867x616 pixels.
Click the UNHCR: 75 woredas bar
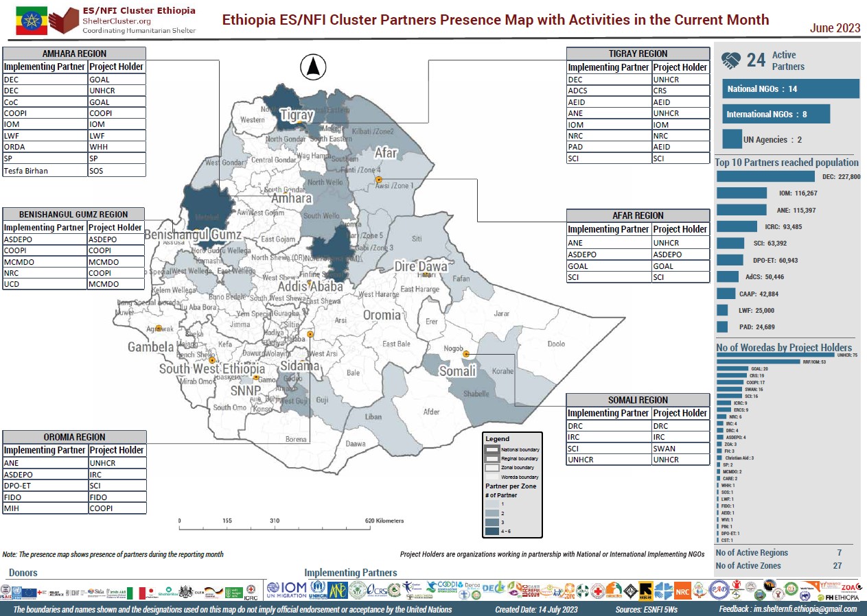point(775,355)
